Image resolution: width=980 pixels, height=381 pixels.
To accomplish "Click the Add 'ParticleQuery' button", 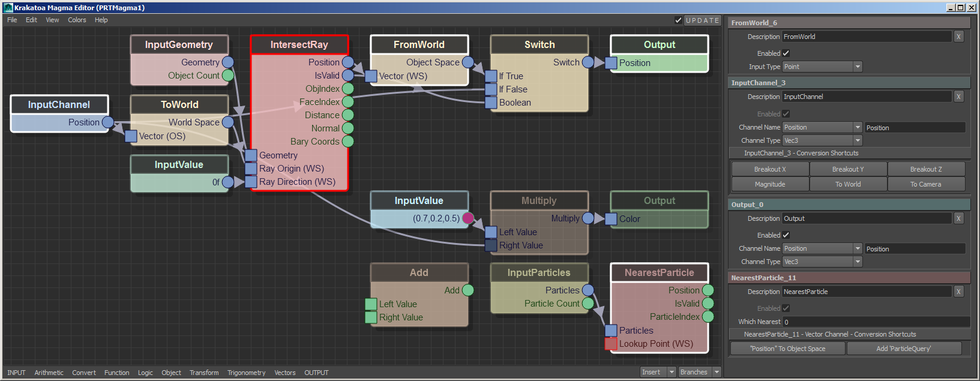I will click(904, 349).
